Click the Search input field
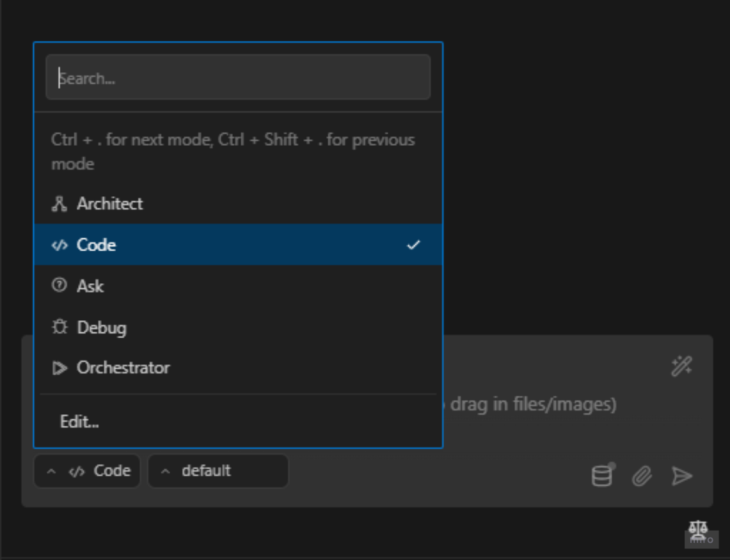The width and height of the screenshot is (730, 560). [237, 78]
